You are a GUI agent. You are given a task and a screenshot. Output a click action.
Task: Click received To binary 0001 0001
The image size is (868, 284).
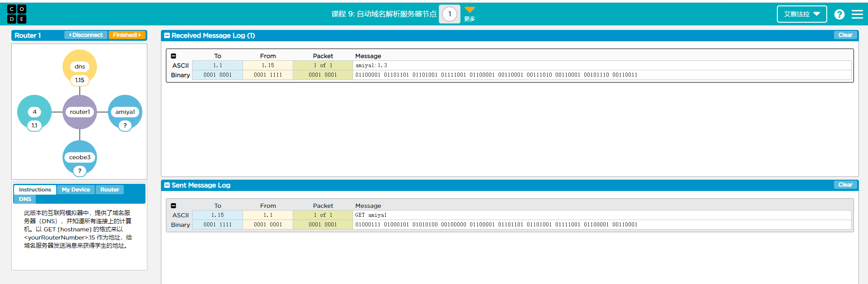click(x=218, y=75)
